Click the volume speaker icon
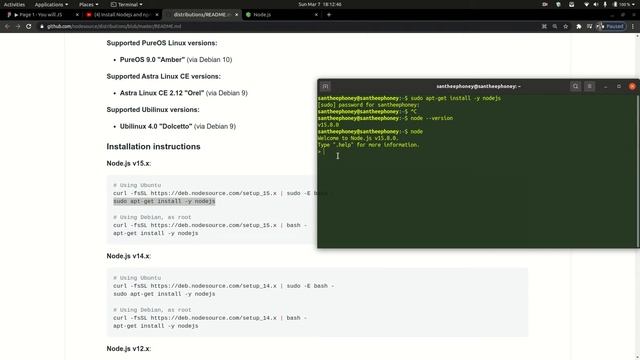 point(596,4)
